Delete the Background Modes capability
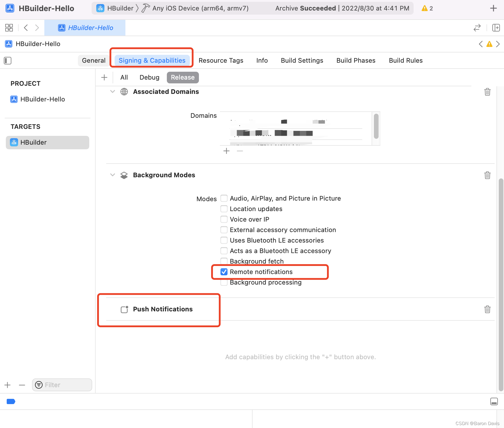 tap(487, 175)
